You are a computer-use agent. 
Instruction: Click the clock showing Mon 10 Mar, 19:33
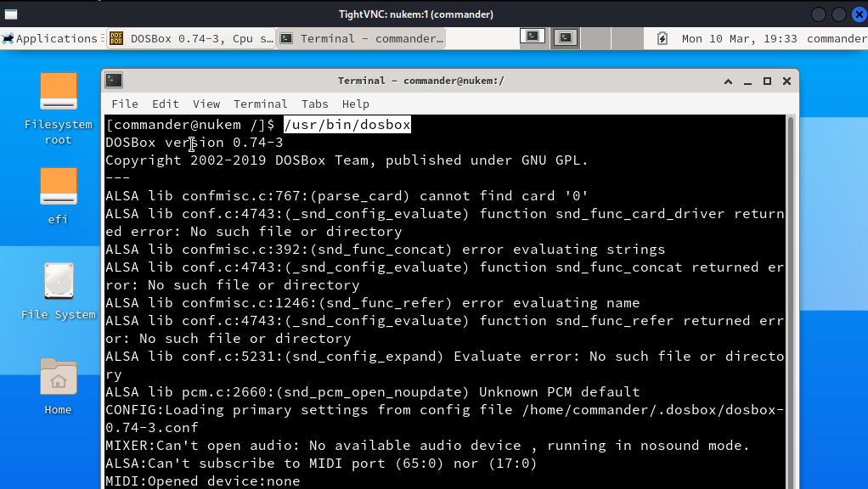(739, 38)
